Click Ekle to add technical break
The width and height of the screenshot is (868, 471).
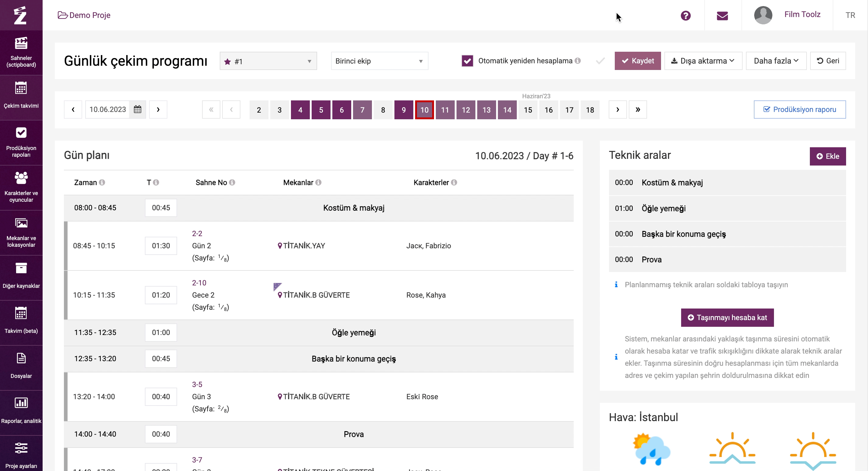point(828,156)
